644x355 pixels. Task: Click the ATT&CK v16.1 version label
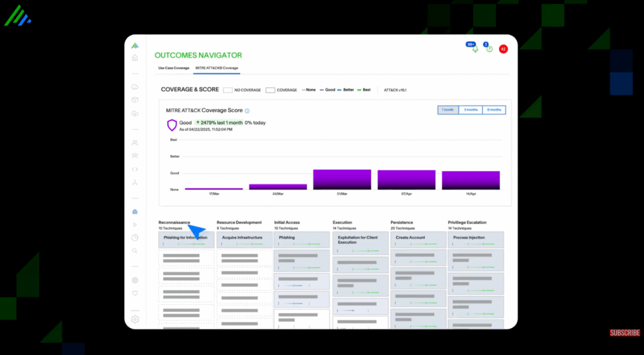pos(395,90)
